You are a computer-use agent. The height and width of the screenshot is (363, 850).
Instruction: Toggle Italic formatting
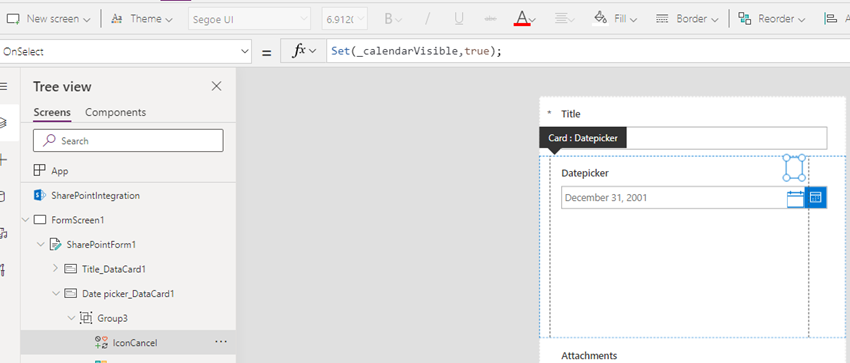[428, 19]
